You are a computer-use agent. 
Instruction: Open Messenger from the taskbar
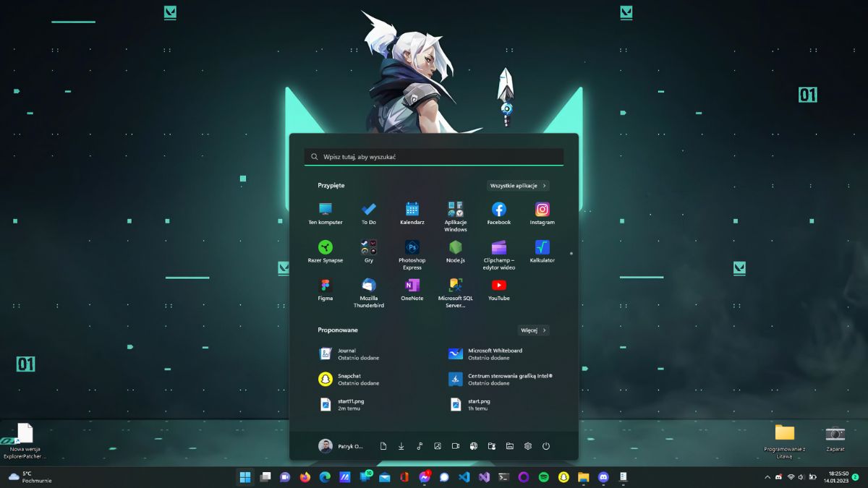click(x=425, y=477)
